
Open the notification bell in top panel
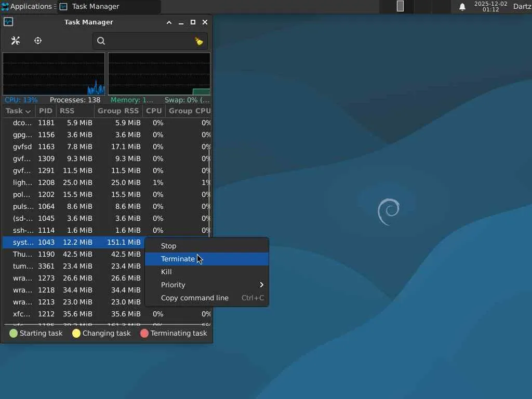click(462, 7)
